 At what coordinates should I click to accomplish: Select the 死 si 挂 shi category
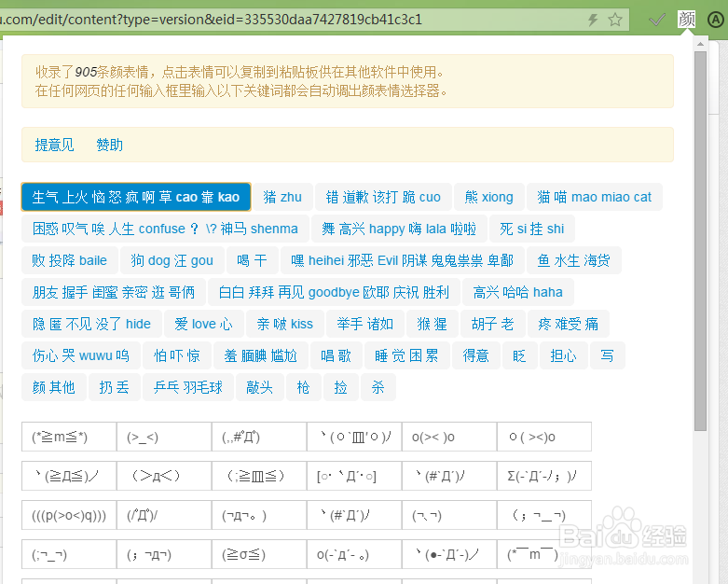(532, 229)
